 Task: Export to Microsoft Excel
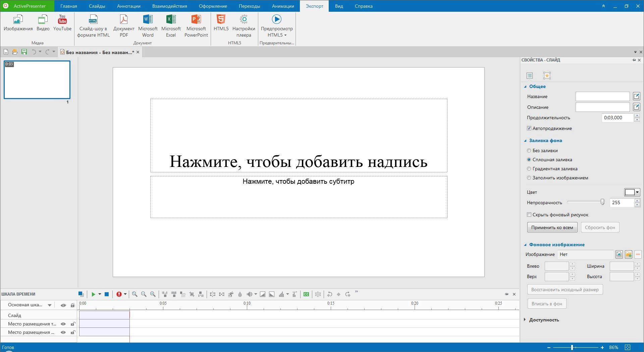point(171,26)
